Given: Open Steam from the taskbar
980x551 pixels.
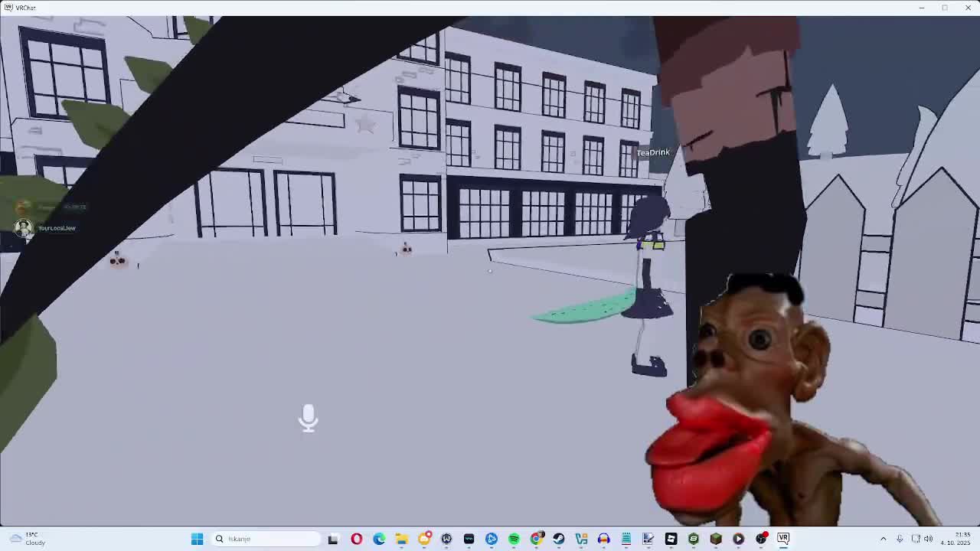Looking at the screenshot, I should [x=559, y=539].
